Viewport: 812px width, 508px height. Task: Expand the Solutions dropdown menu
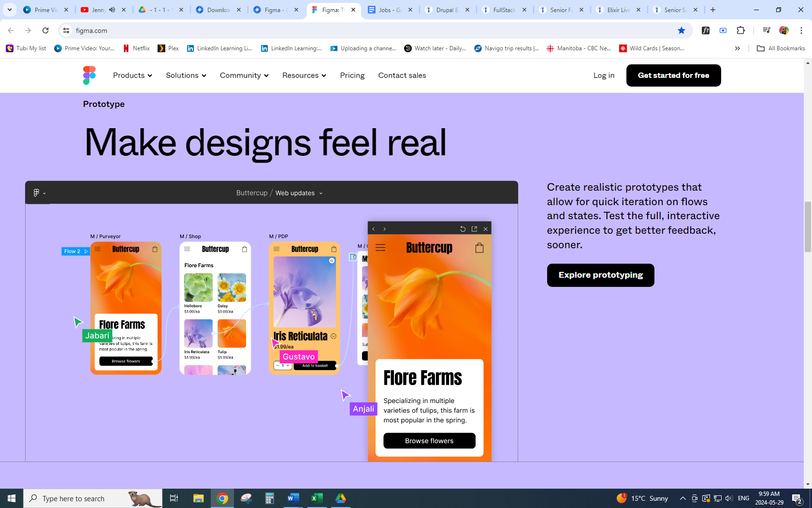point(186,75)
